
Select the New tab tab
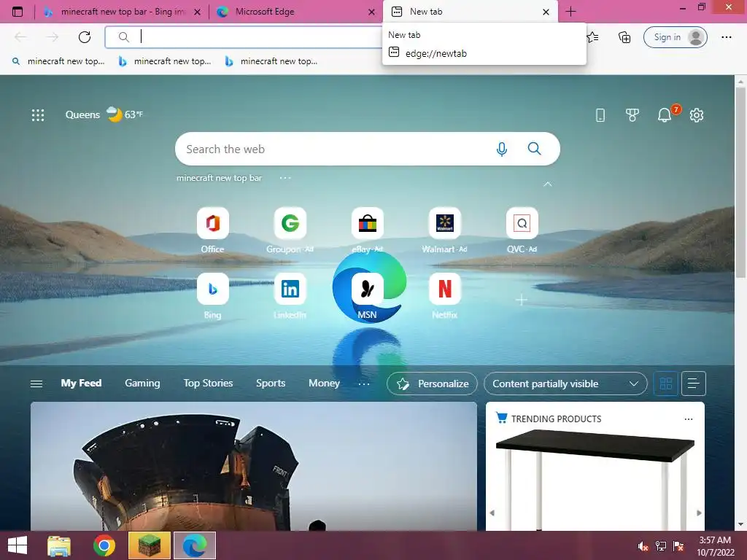pyautogui.click(x=469, y=12)
